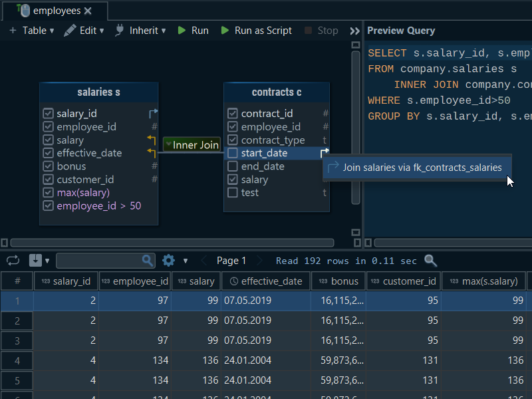The height and width of the screenshot is (399, 532).
Task: Uncheck employee_id in salaries table
Action: (x=48, y=126)
